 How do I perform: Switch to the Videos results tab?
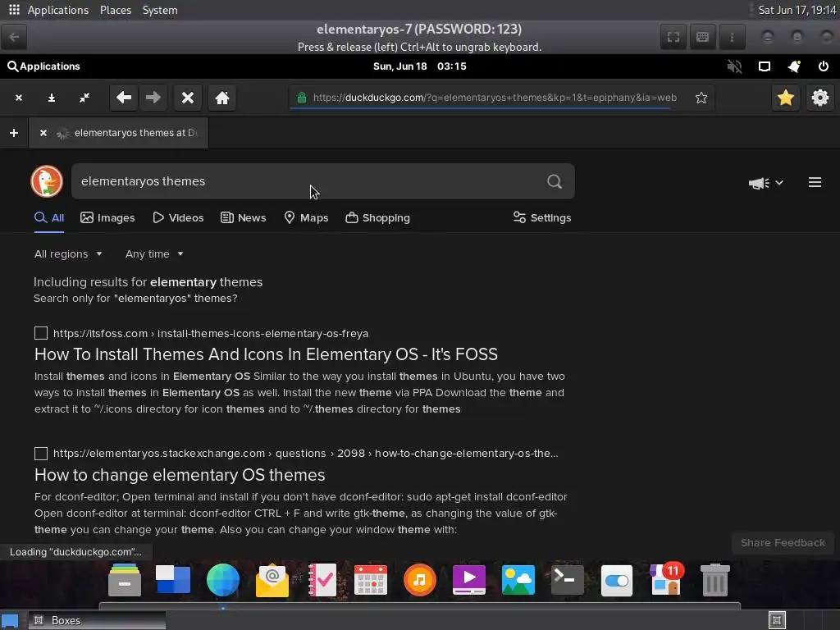pos(178,217)
